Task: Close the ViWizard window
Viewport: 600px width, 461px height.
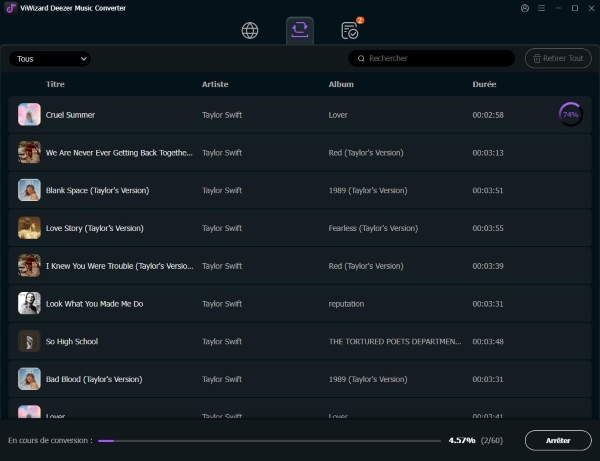Action: point(591,8)
